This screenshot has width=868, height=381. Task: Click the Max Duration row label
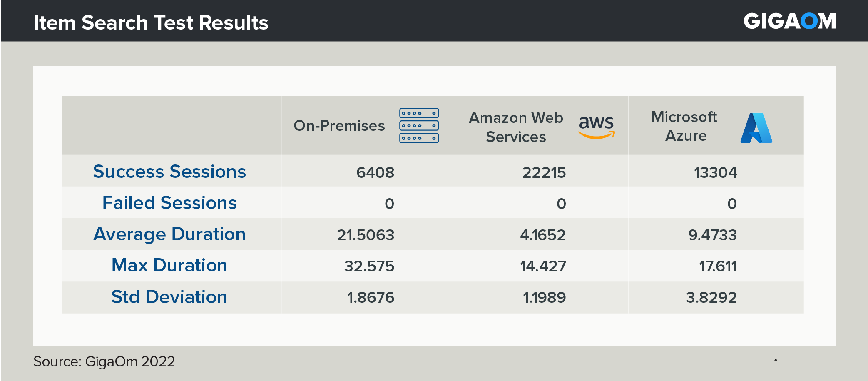tap(169, 266)
